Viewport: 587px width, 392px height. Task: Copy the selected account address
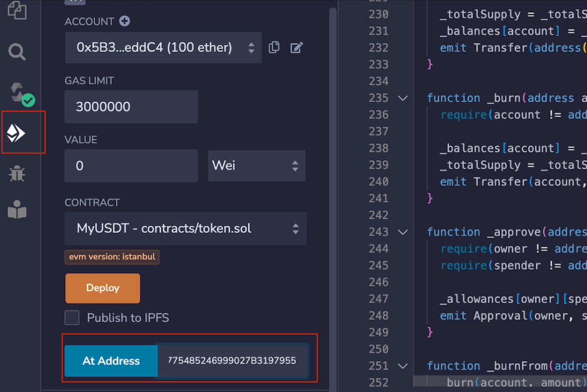[274, 47]
